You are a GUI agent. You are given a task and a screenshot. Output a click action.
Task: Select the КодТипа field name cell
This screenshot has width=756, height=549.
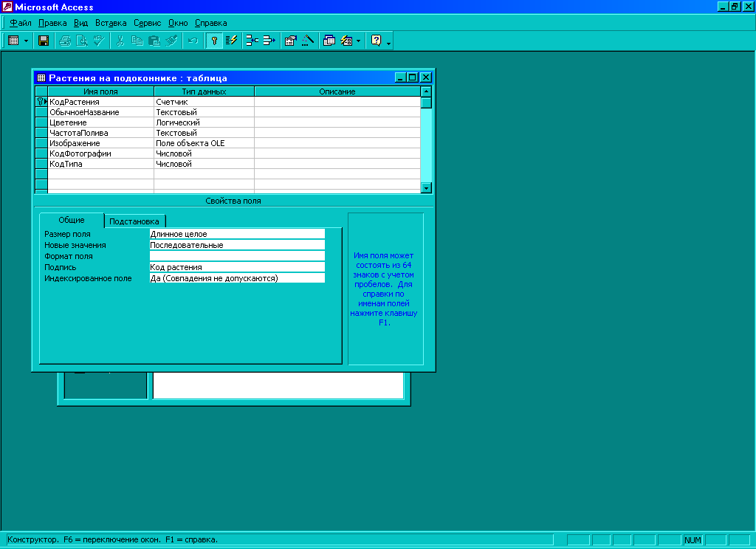point(100,164)
